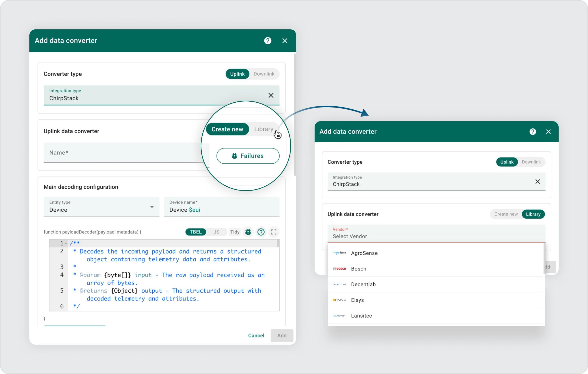Choose AgroSense from vendor list
Viewport: 588px width, 374px height.
tap(364, 253)
